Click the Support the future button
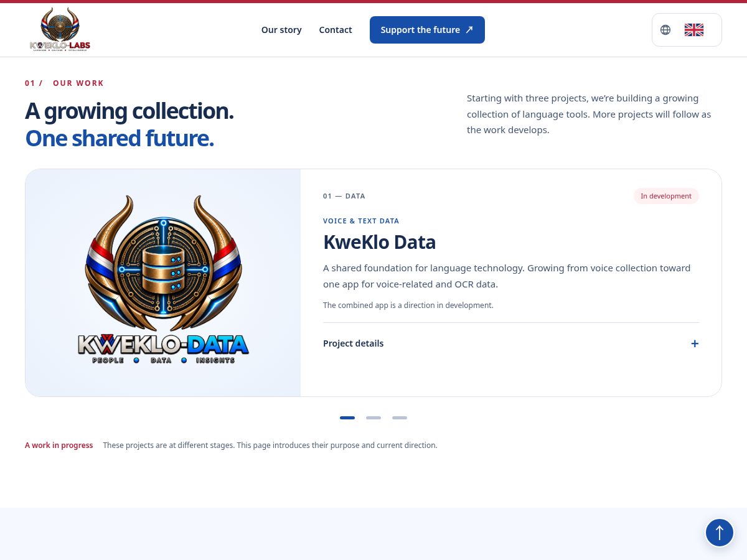Viewport: 747px width, 560px height. (x=427, y=30)
